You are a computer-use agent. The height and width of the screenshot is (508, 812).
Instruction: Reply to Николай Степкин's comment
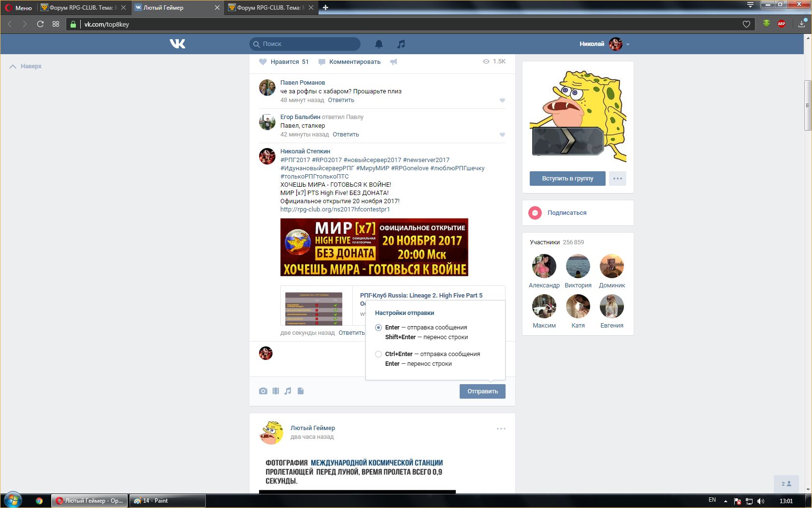coord(351,333)
